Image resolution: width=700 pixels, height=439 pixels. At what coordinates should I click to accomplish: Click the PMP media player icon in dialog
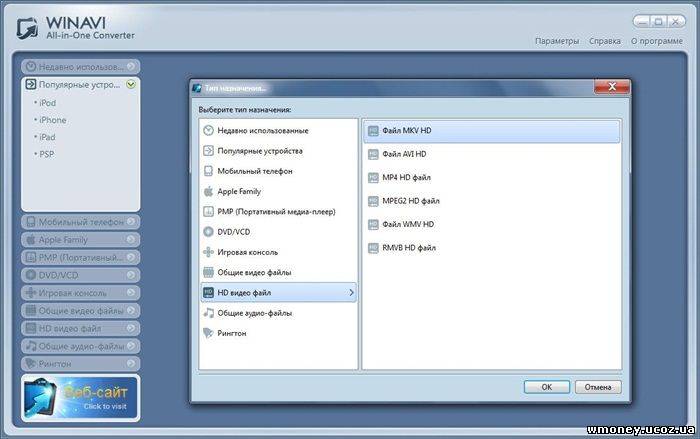[208, 212]
